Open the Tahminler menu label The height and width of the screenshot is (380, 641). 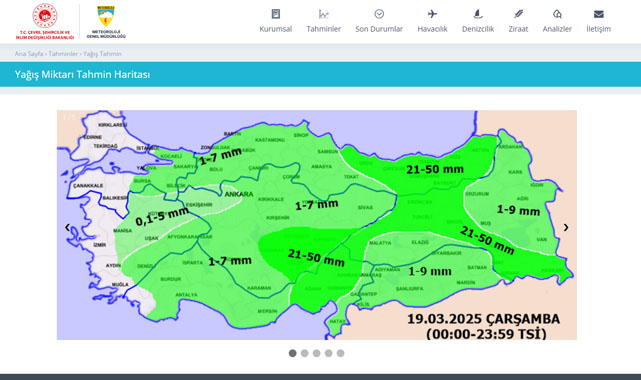[323, 29]
